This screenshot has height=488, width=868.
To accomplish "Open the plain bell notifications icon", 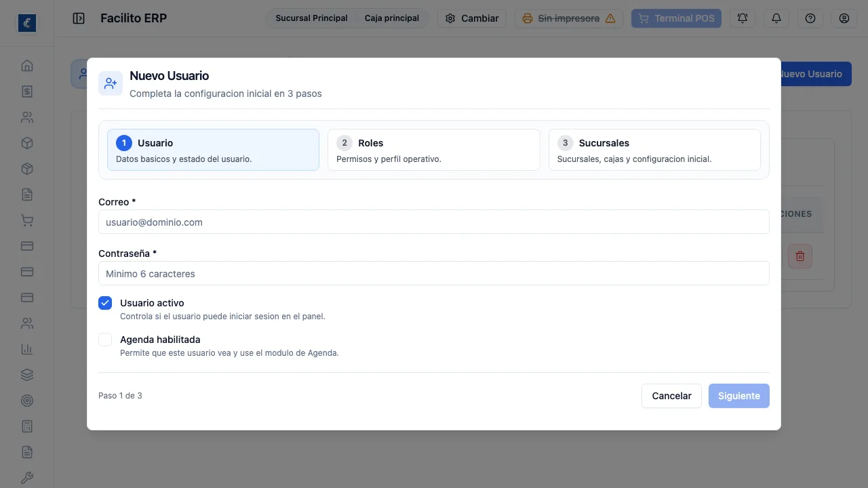I will (776, 18).
